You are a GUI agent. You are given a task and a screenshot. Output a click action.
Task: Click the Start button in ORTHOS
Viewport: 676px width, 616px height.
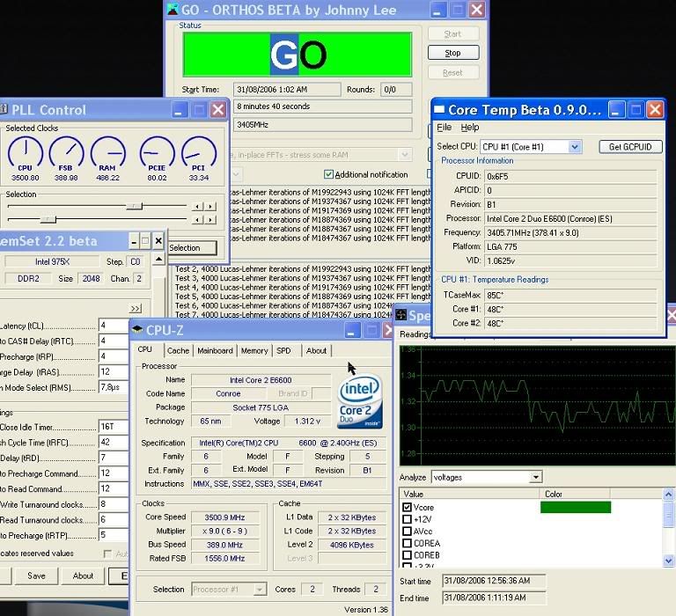(453, 33)
